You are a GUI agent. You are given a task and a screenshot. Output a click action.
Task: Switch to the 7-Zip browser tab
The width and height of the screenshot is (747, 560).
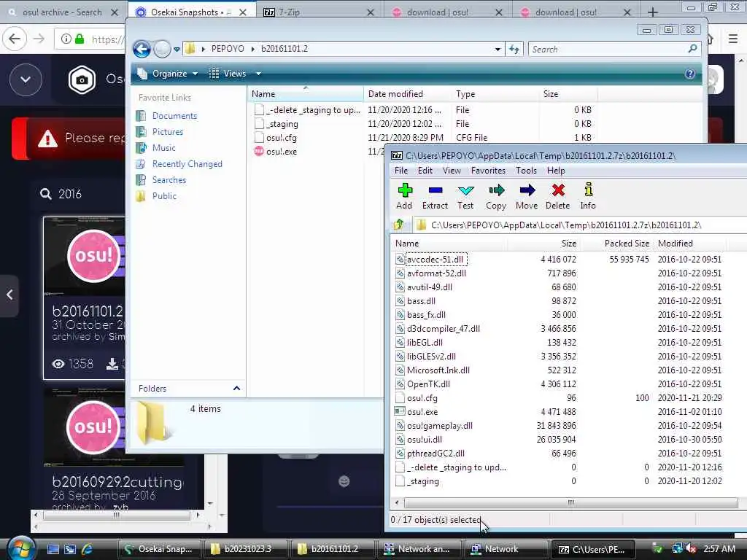click(x=320, y=12)
